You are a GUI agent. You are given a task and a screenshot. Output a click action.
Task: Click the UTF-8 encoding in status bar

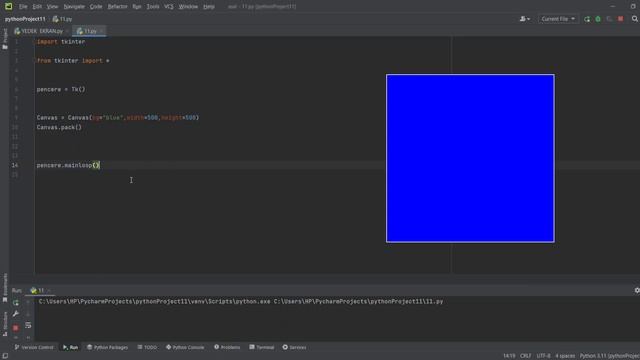click(543, 356)
